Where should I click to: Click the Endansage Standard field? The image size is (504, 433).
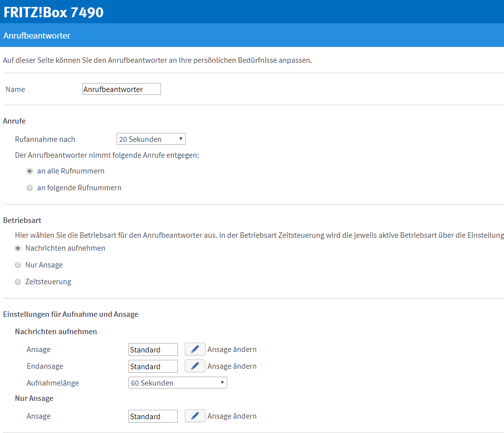153,366
